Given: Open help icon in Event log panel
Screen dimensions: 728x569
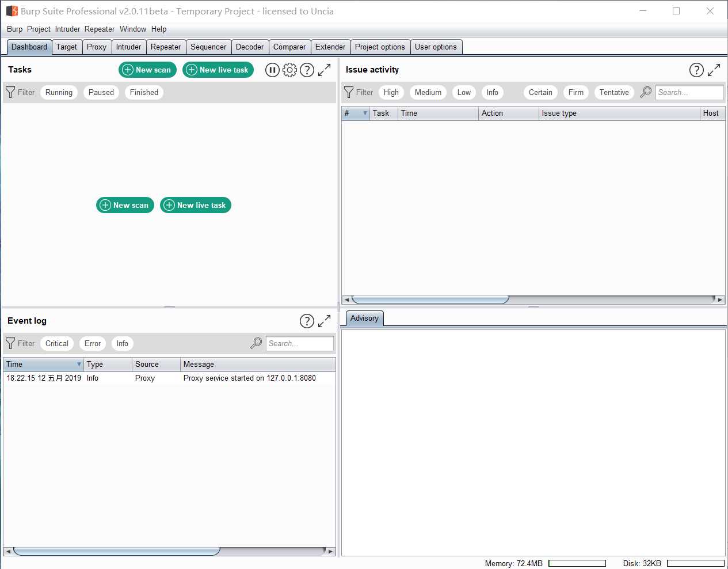Looking at the screenshot, I should [307, 321].
